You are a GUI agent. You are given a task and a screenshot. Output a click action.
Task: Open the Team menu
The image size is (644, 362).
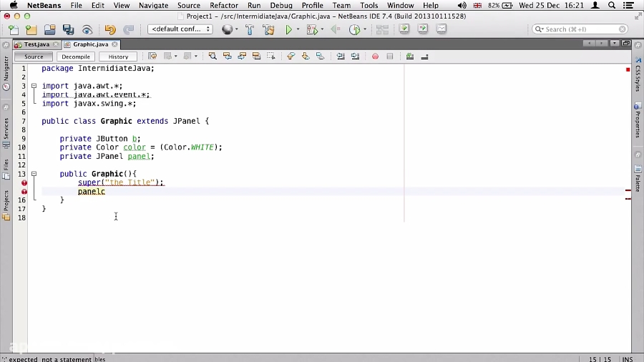pos(341,5)
